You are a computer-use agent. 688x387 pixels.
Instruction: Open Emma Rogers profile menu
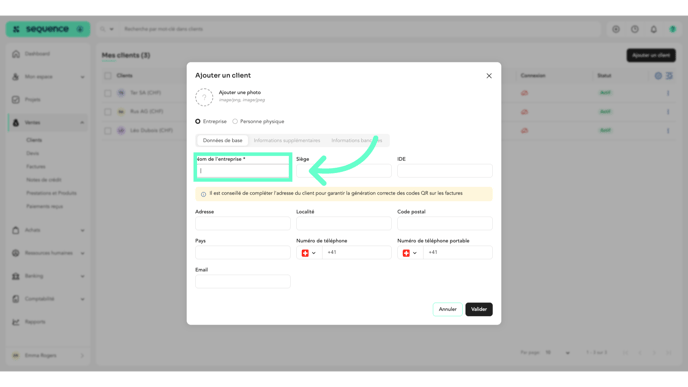(48, 355)
